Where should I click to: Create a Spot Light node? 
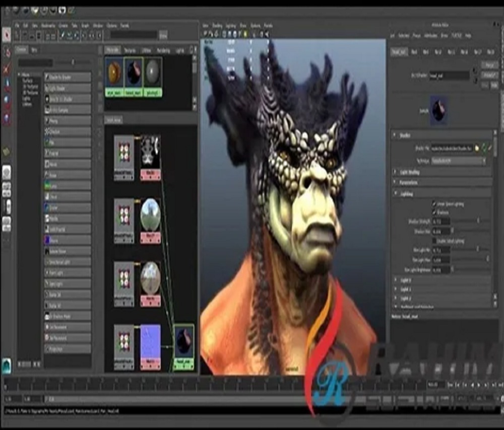[x=68, y=284]
